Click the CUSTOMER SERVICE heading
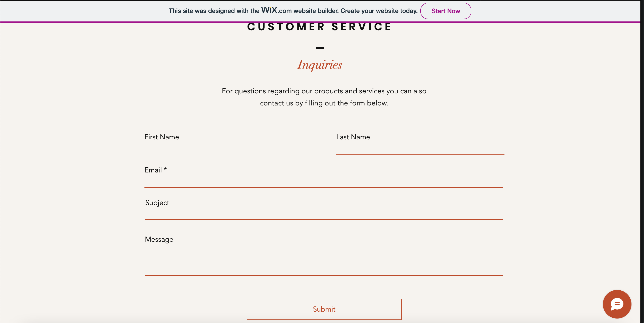644x323 pixels. pyautogui.click(x=320, y=27)
